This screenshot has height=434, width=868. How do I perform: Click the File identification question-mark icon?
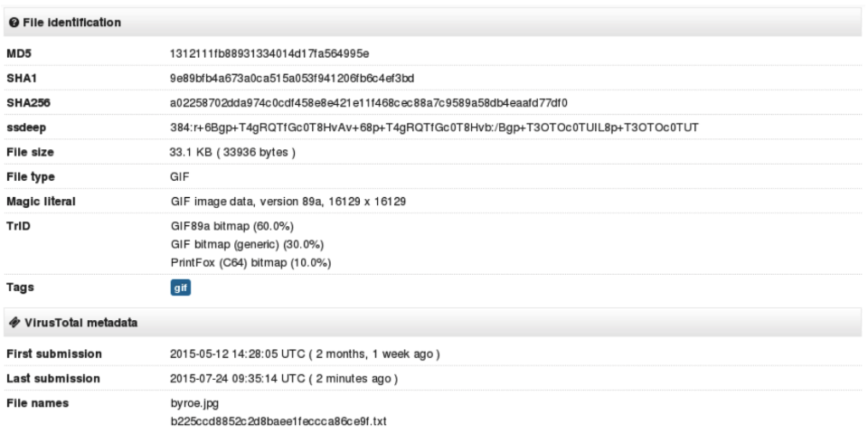(x=14, y=23)
